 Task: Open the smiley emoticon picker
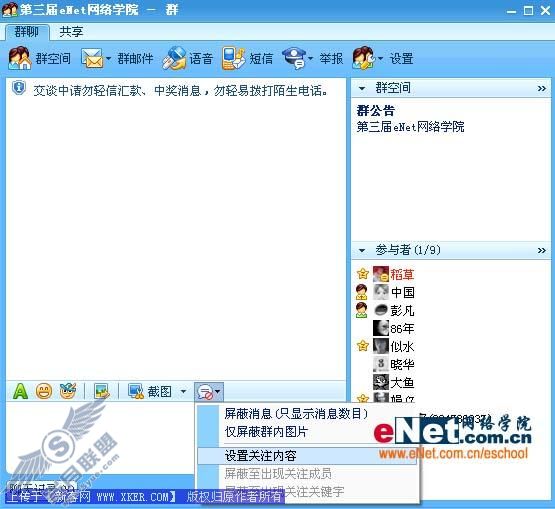(x=44, y=391)
